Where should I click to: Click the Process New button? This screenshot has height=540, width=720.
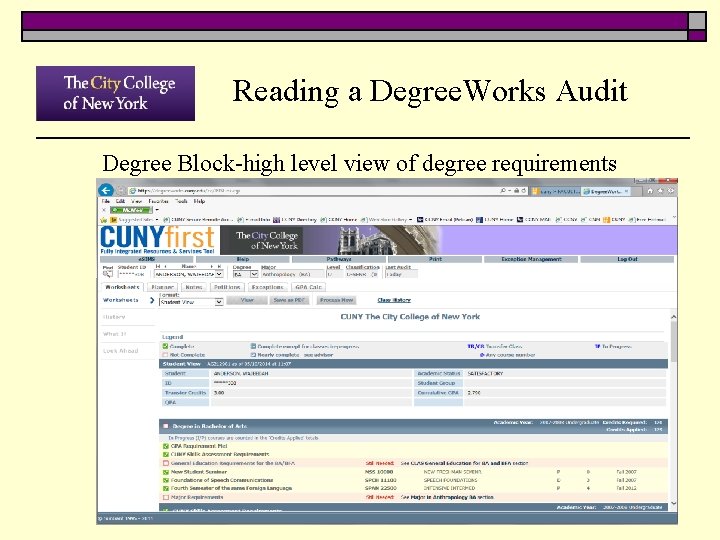click(337, 300)
